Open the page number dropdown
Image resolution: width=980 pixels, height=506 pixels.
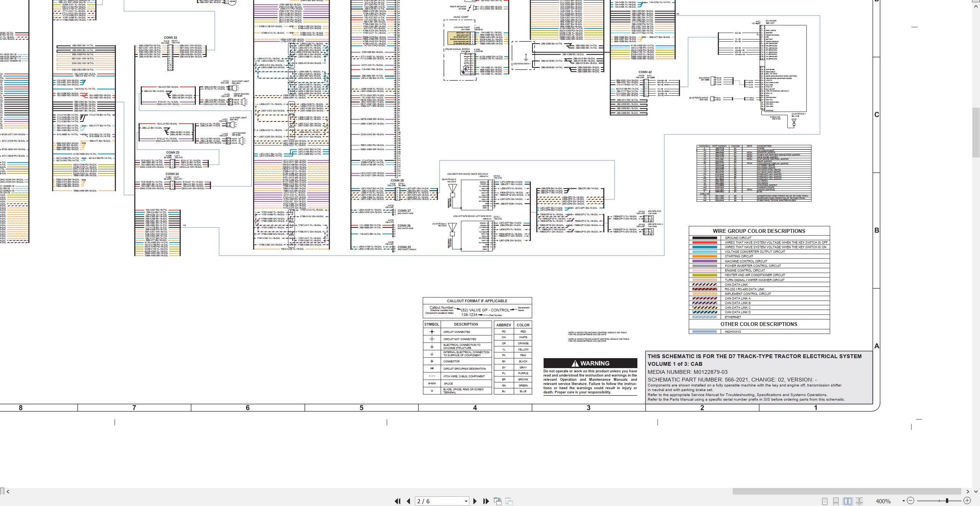(466, 501)
